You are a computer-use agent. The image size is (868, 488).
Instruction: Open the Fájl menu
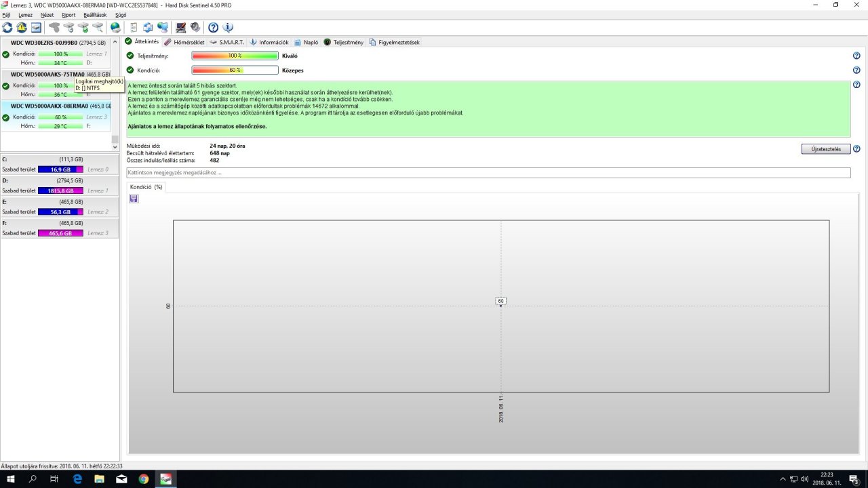tap(6, 14)
